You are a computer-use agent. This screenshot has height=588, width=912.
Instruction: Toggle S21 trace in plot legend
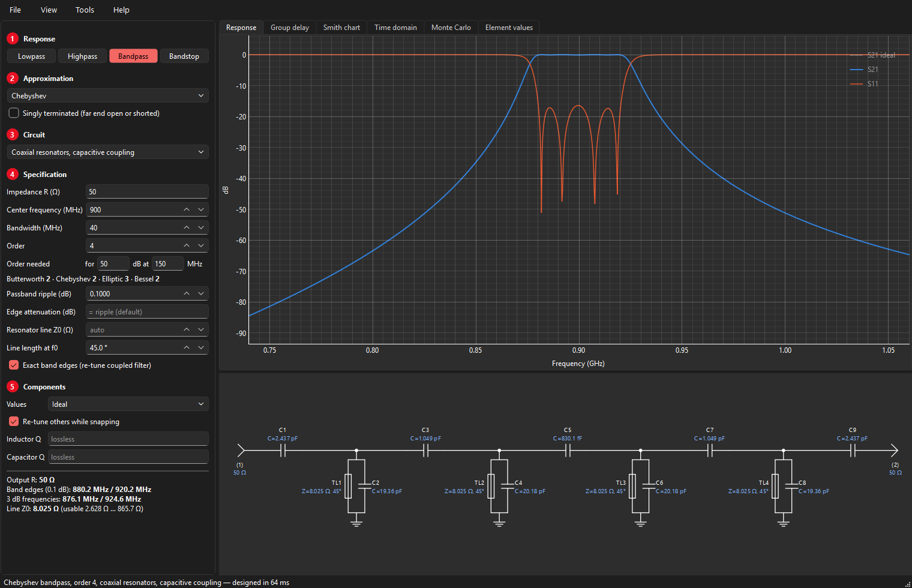click(864, 69)
